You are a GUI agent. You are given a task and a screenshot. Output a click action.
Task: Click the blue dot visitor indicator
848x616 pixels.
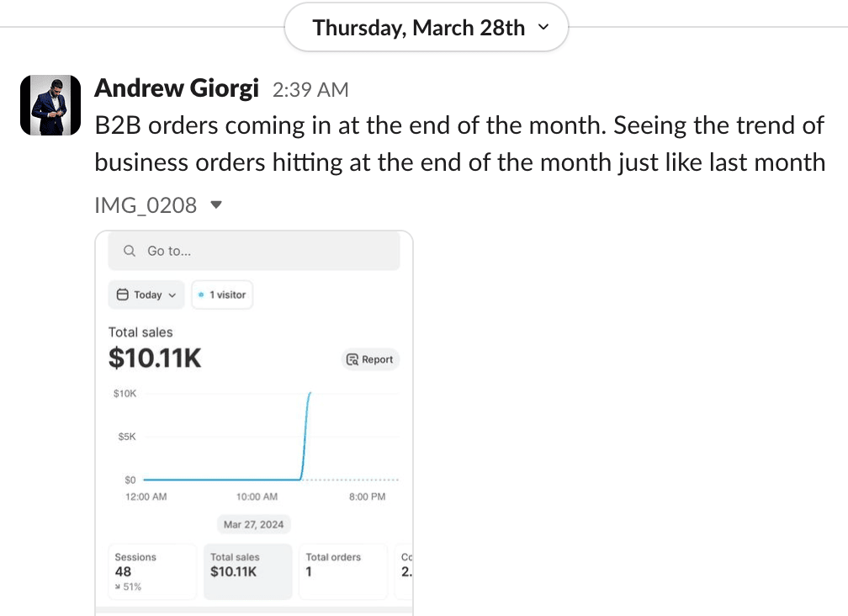[201, 295]
